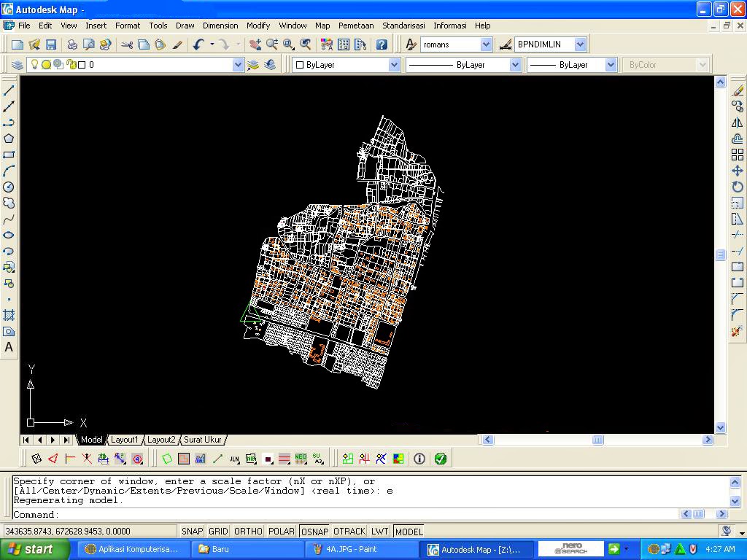The width and height of the screenshot is (747, 560).
Task: Select the Polygon draw tool
Action: tap(9, 139)
